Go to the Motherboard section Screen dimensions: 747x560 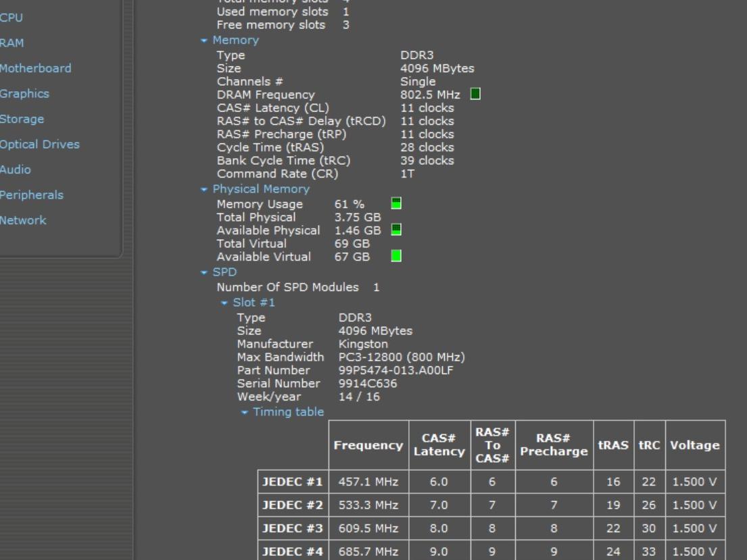[x=35, y=68]
